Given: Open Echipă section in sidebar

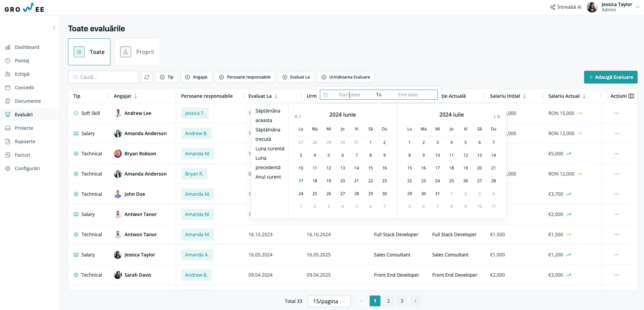Looking at the screenshot, I should pos(22,74).
